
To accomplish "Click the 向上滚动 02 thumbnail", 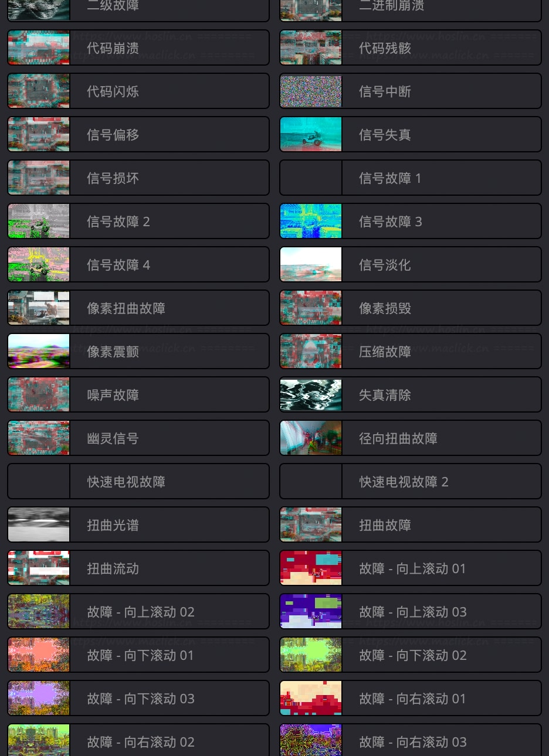I will click(39, 611).
